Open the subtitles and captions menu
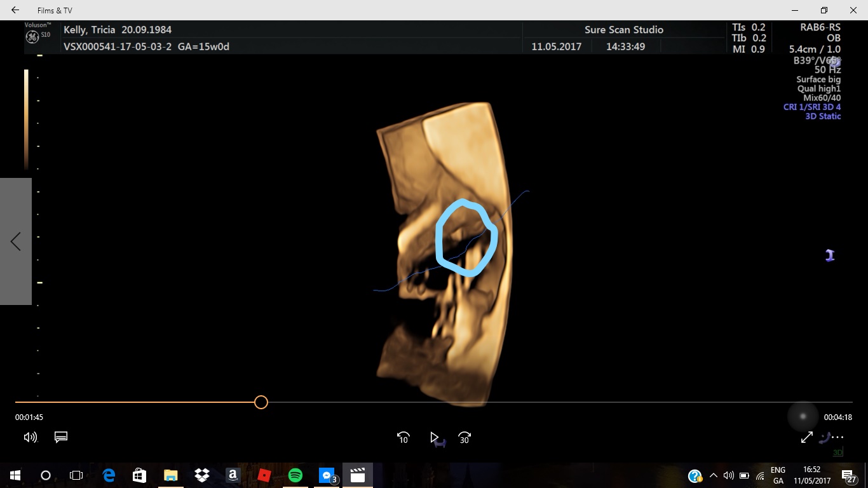868x488 pixels. tap(61, 437)
